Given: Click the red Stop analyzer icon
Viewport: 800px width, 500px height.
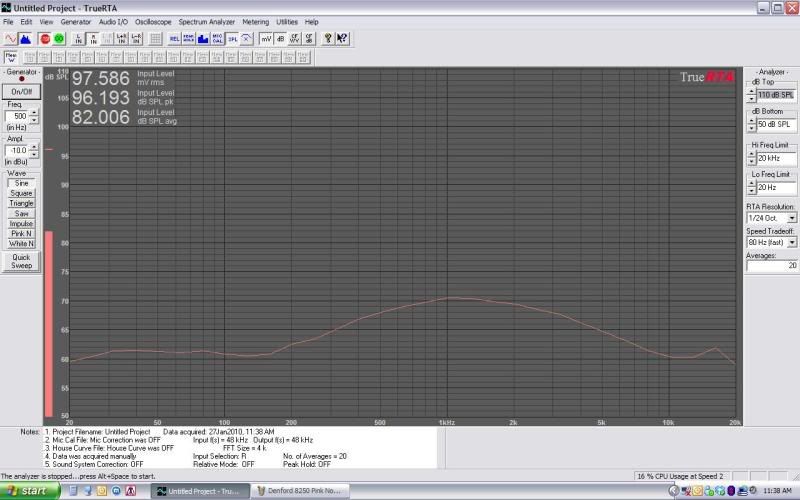Looking at the screenshot, I should (x=45, y=39).
